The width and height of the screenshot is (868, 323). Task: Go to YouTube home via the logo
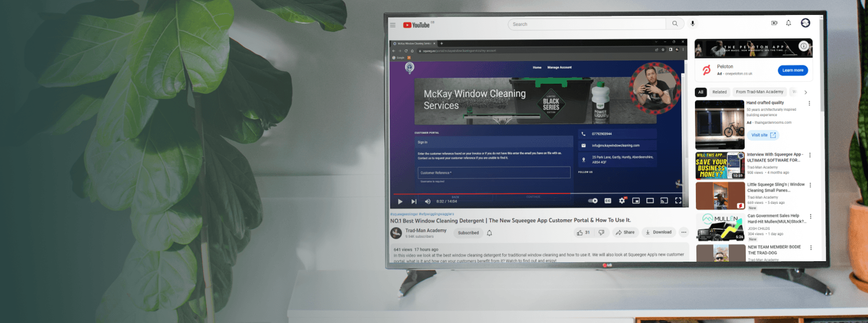click(417, 25)
